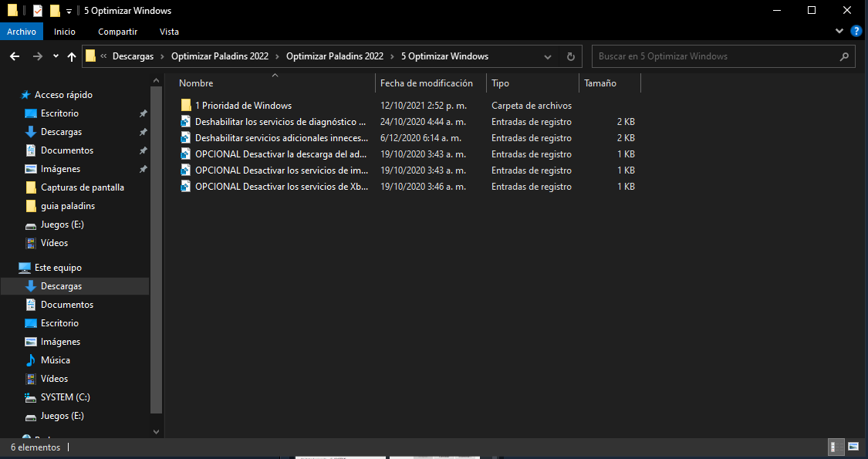Open Explorer help with the question mark icon
The image size is (868, 459).
point(856,32)
